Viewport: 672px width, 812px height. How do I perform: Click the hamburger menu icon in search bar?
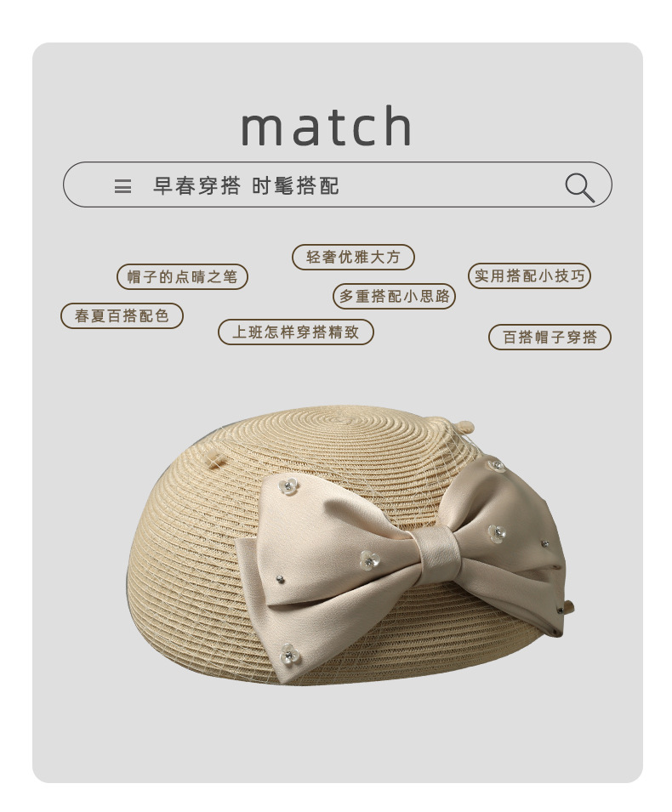pos(122,186)
